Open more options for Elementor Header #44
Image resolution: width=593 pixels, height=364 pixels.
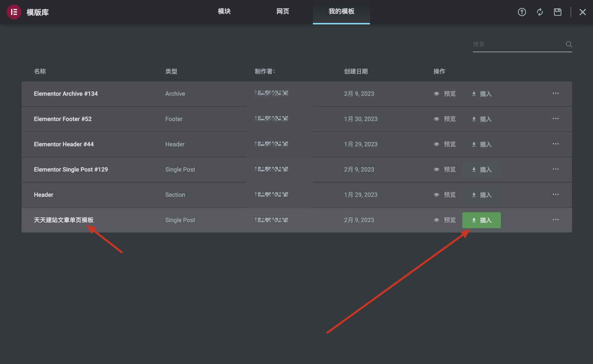[x=556, y=144]
